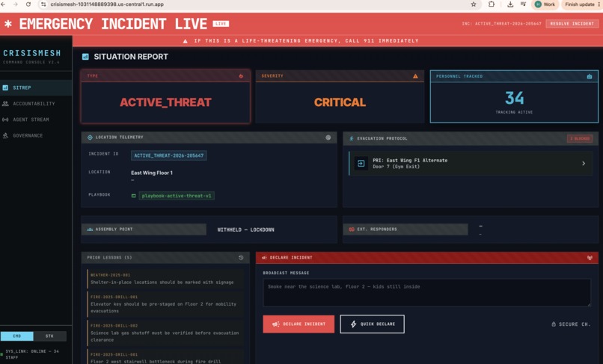Click the SITREP chart icon in sidebar
This screenshot has height=364, width=603.
click(x=5, y=87)
